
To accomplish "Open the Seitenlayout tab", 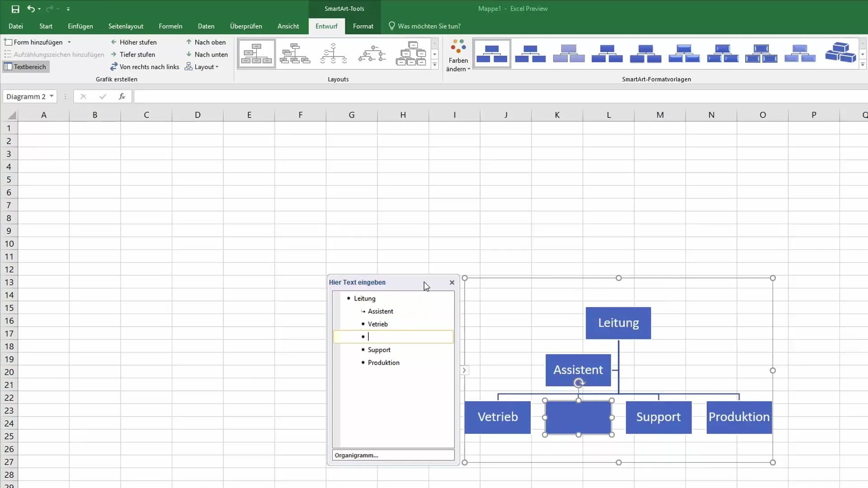I will [x=126, y=26].
